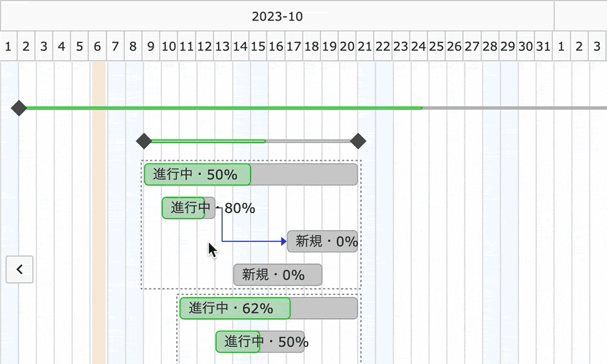Click the green progress line between the two diamonds
607x364 pixels.
[209, 141]
